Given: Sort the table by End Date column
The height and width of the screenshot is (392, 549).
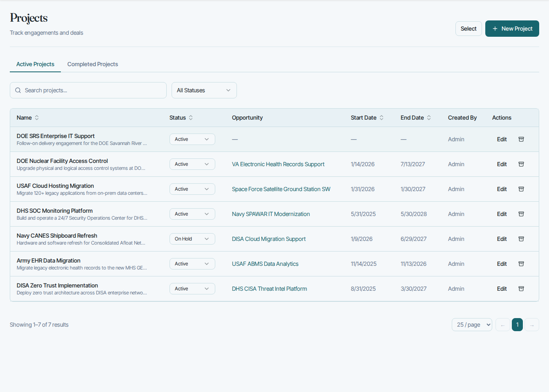Looking at the screenshot, I should (415, 118).
